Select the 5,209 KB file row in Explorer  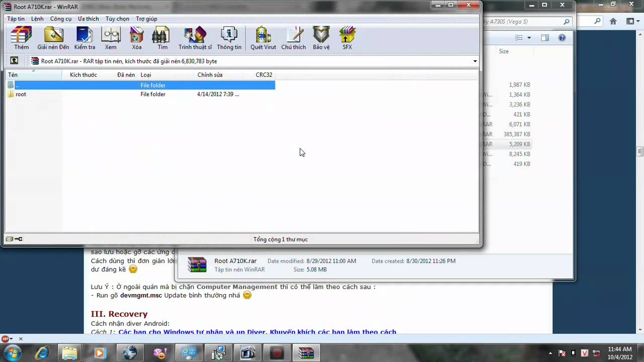pos(507,144)
